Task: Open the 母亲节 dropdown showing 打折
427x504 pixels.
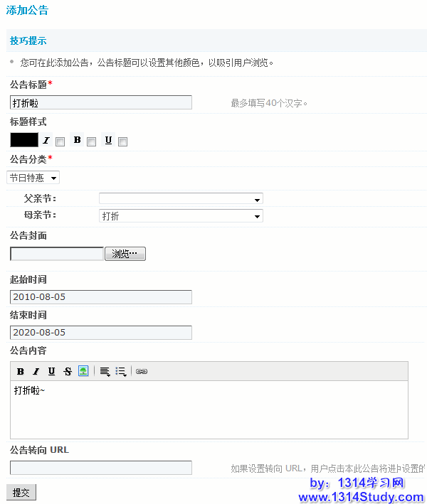Action: [x=181, y=216]
